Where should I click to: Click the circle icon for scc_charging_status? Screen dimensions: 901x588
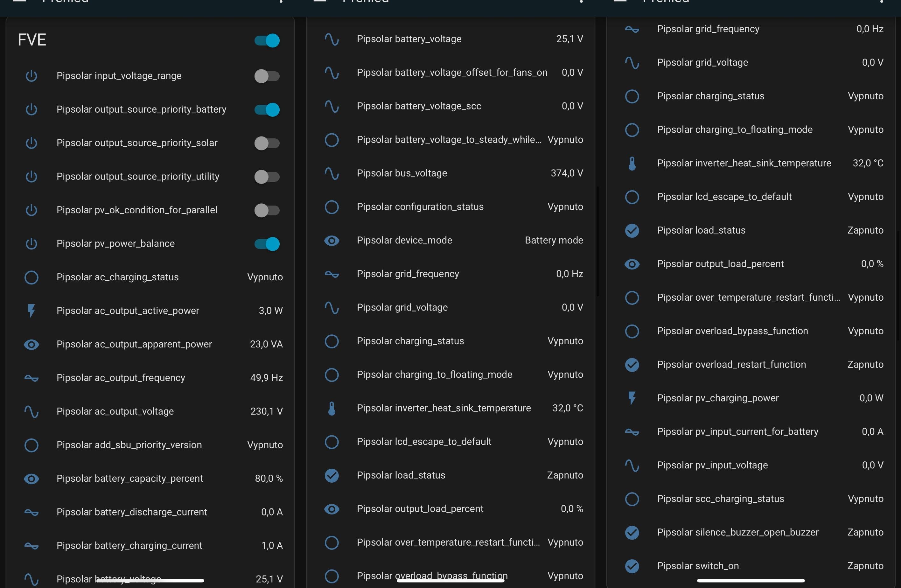click(x=632, y=499)
